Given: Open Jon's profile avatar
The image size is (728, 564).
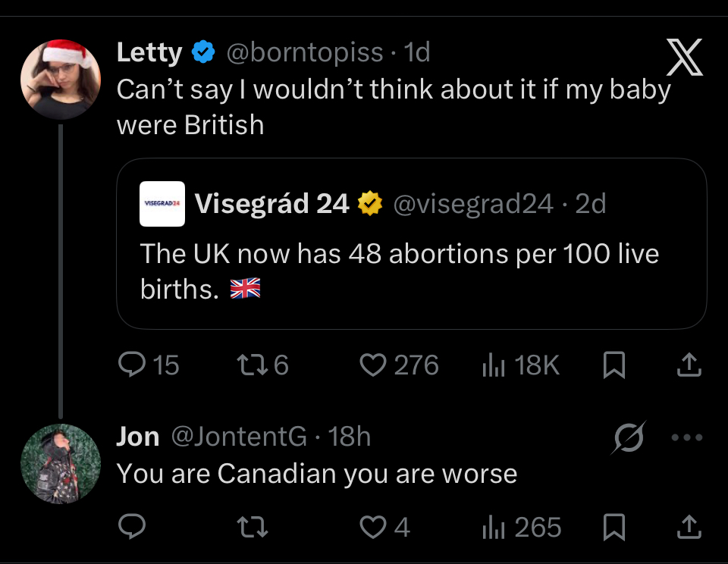Looking at the screenshot, I should pos(61,463).
